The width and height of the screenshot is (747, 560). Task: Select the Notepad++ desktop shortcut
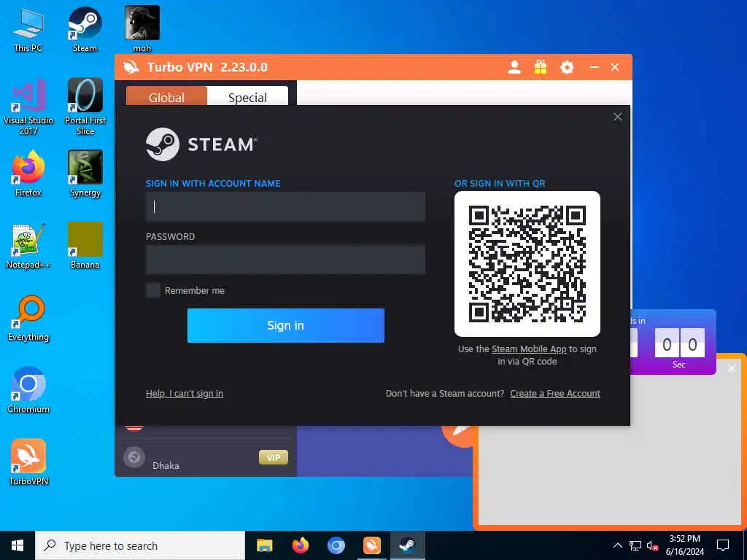(28, 246)
